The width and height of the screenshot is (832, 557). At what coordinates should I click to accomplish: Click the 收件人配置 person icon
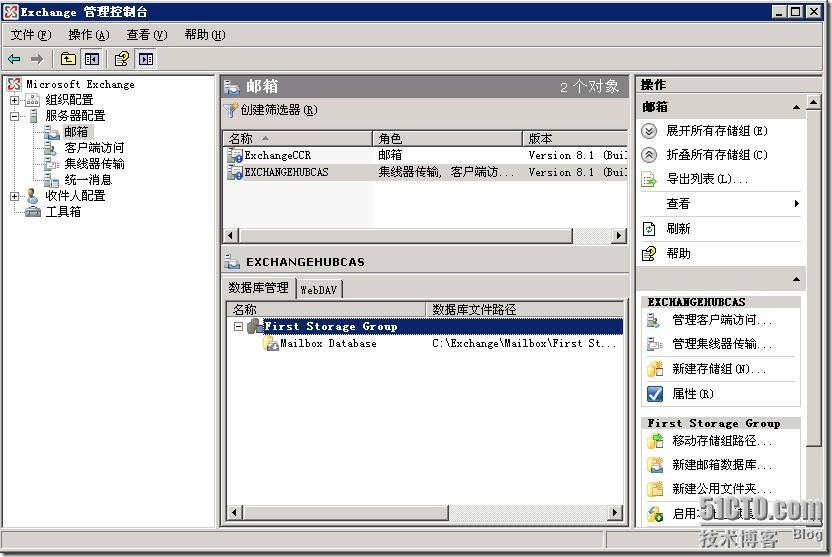(32, 196)
